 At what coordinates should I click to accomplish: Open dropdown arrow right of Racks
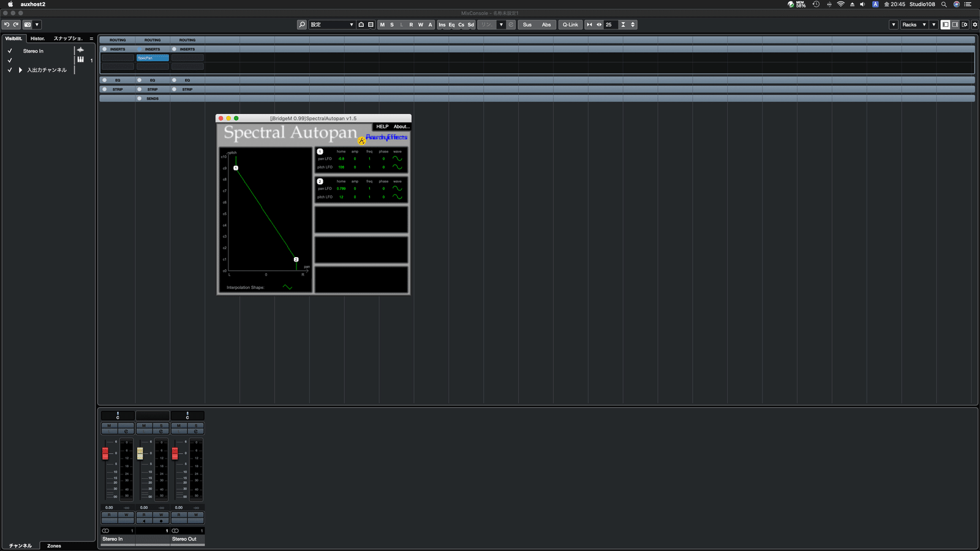[933, 24]
